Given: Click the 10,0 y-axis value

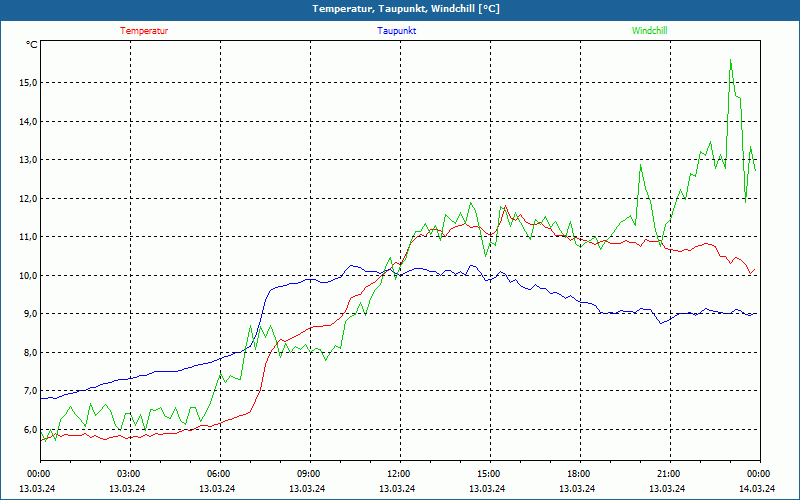Looking at the screenshot, I should (x=29, y=276).
